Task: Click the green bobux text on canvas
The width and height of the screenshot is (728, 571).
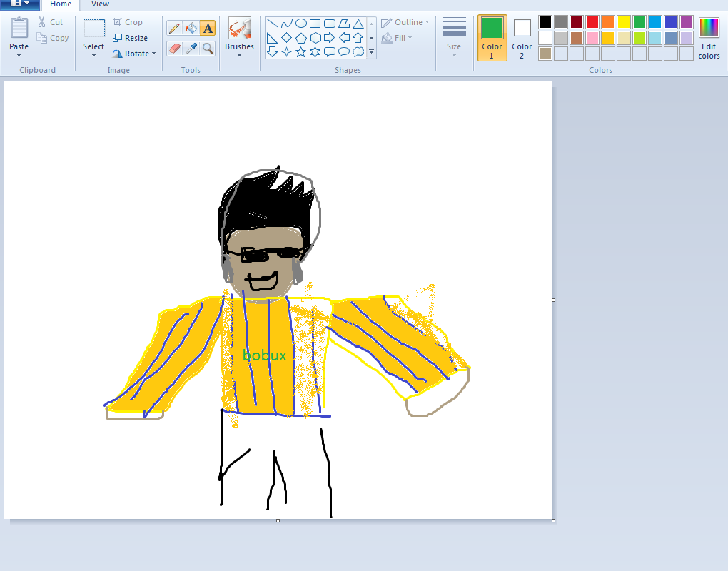Action: [x=265, y=355]
